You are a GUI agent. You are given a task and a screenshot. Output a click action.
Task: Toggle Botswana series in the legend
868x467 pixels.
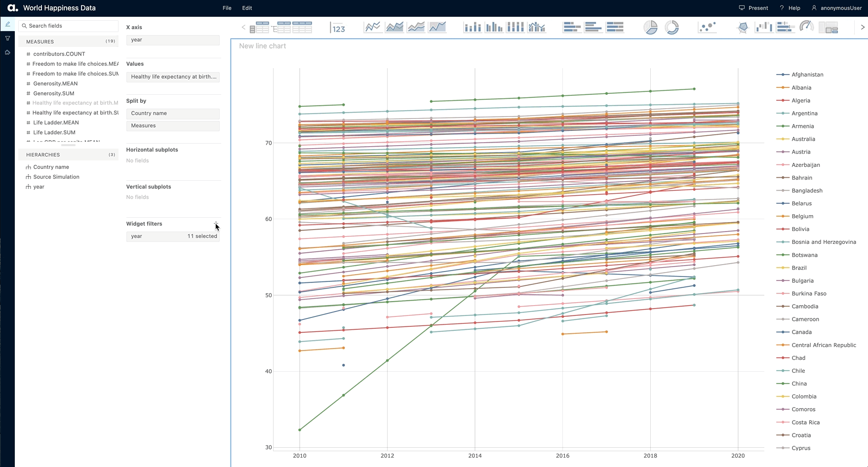797,255
